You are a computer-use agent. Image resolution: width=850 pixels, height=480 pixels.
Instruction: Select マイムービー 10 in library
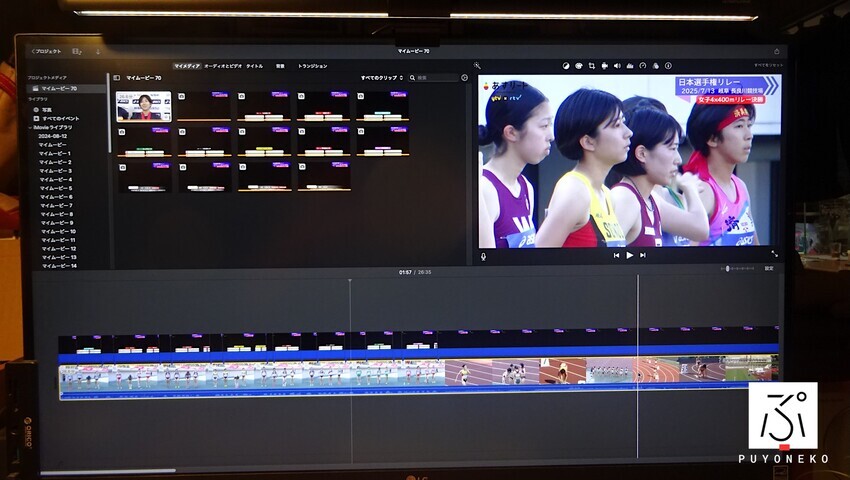[x=57, y=232]
